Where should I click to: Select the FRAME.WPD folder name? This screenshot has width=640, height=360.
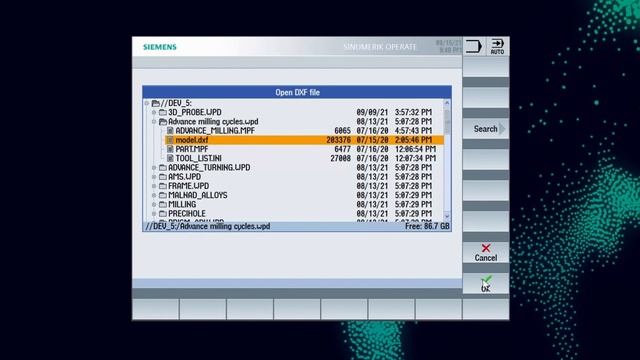[189, 186]
